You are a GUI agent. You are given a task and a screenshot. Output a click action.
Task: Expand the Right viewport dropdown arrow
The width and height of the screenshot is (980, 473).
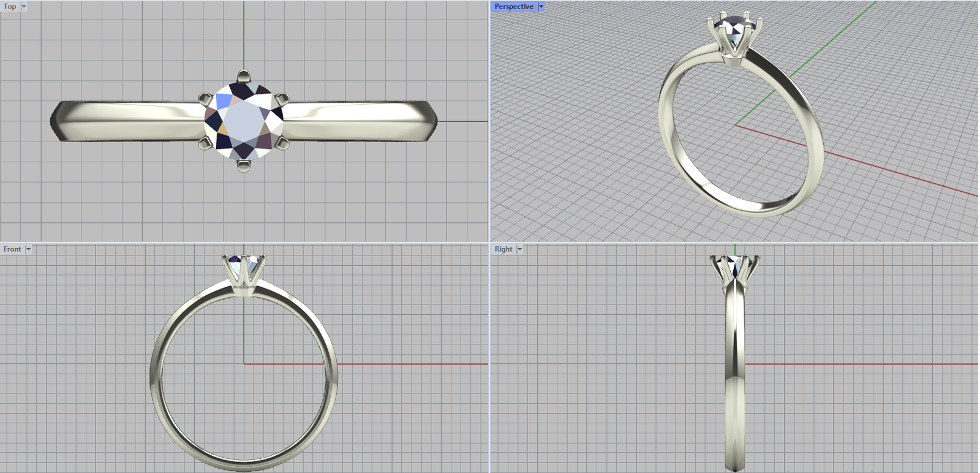pos(519,249)
